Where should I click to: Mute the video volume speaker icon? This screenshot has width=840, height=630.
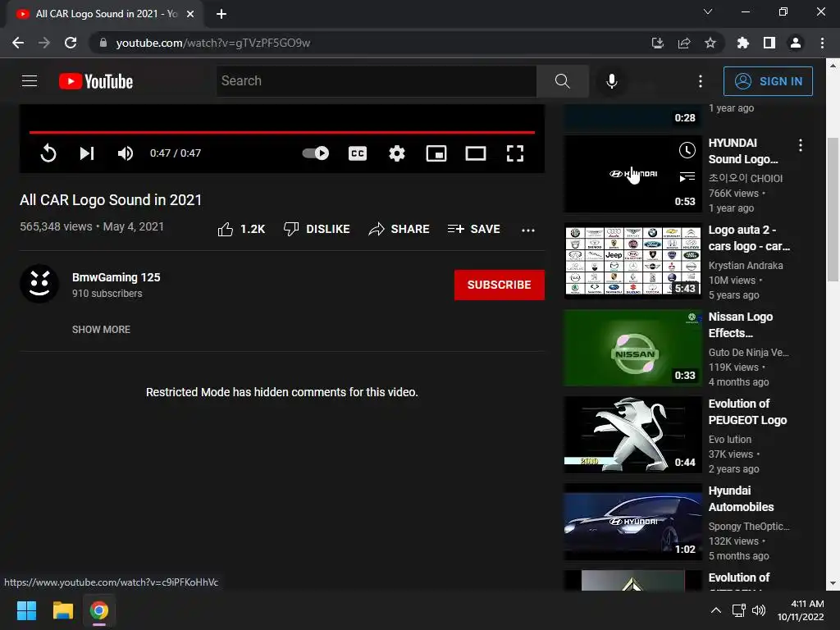click(126, 153)
